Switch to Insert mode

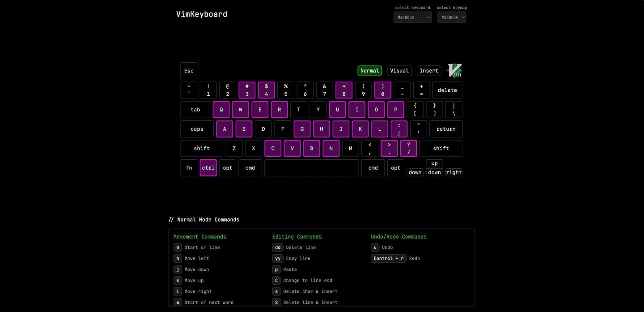click(428, 71)
